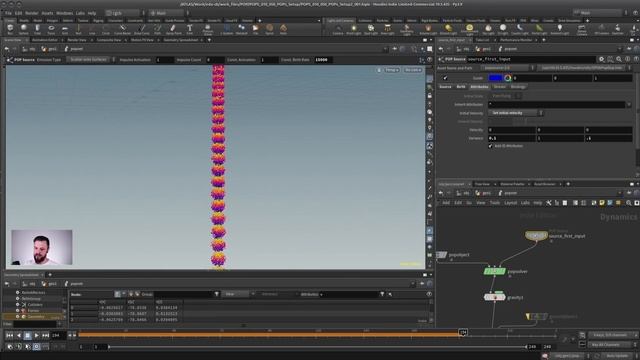This screenshot has height=360, width=640.
Task: Add an Environment Light from shelf
Action: (x=469, y=29)
